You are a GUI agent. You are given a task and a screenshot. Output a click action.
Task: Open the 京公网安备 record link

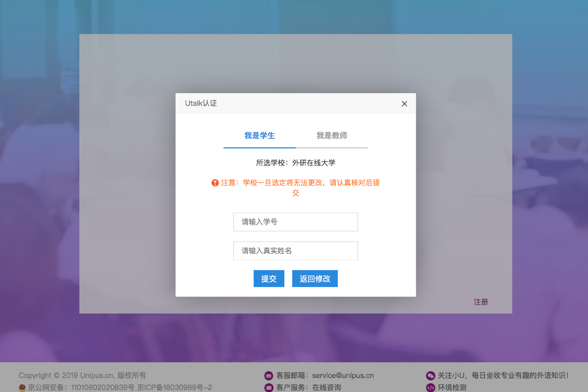81,388
